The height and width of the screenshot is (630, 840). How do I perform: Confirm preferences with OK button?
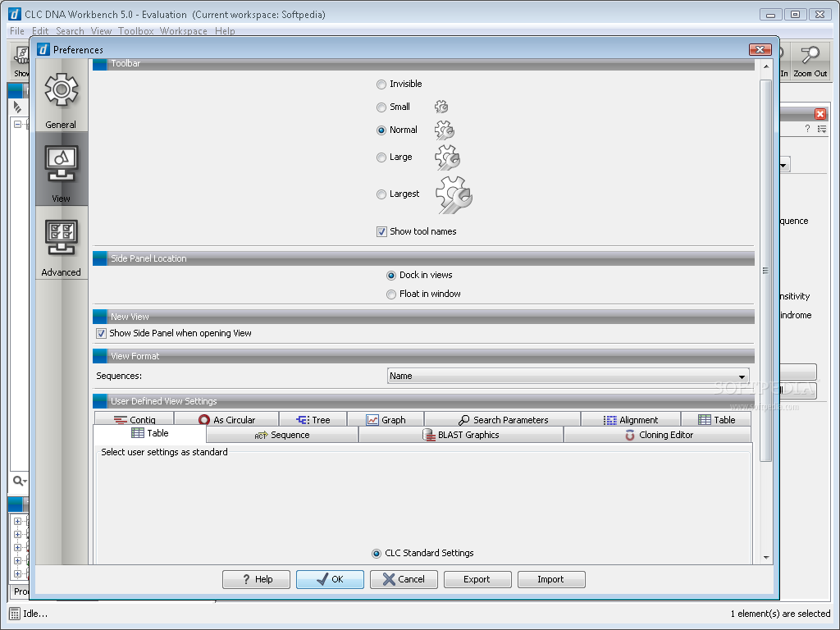coord(330,579)
